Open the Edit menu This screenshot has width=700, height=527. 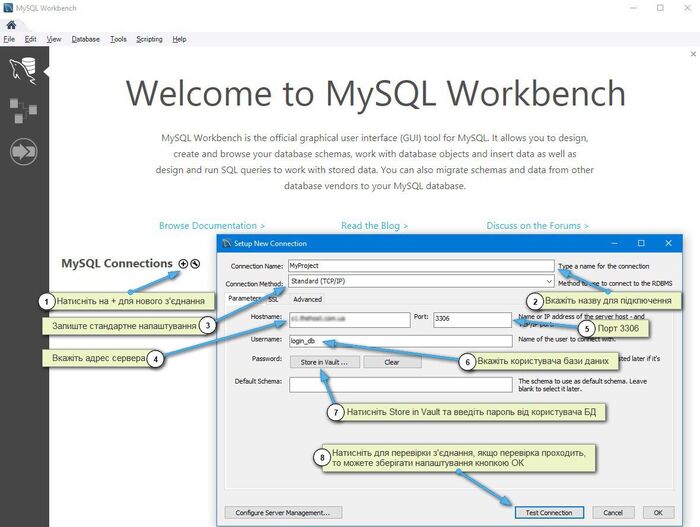(x=30, y=39)
